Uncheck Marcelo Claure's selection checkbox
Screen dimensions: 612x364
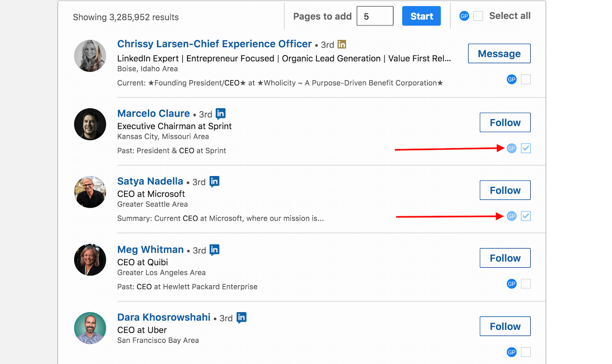pos(526,148)
